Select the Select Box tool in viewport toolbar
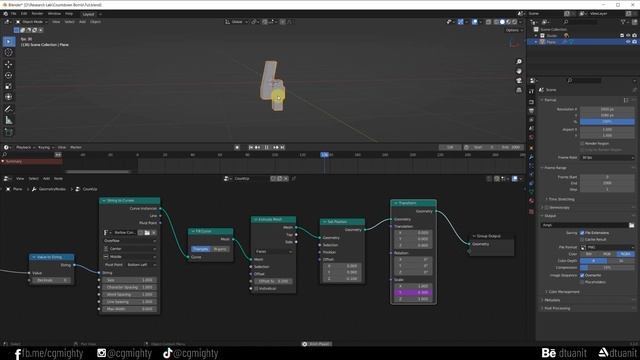This screenshot has height=360, width=640. (x=9, y=42)
